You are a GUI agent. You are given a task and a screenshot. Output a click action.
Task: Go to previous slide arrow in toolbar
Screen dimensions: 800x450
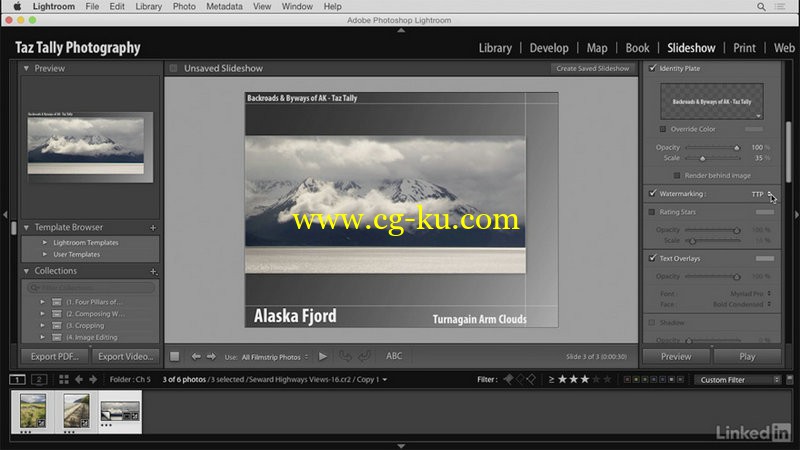tap(196, 357)
